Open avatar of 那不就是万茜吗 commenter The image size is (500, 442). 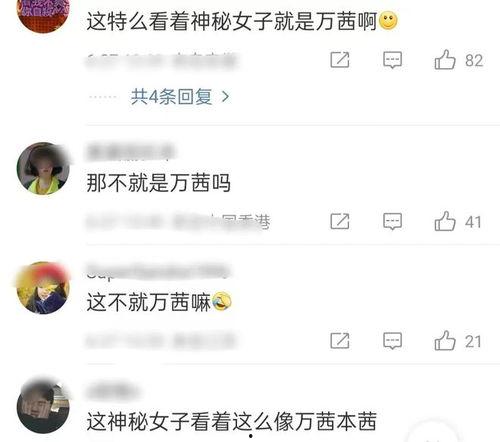pyautogui.click(x=43, y=168)
